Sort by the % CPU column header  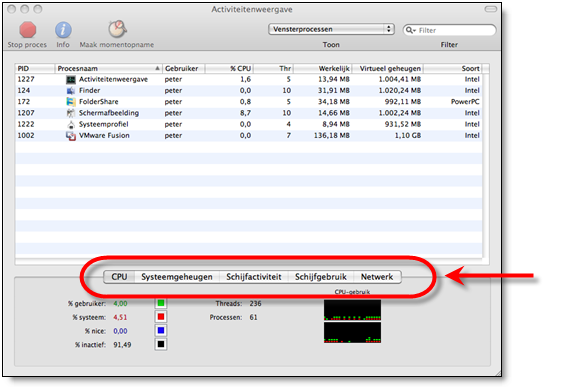coord(229,68)
